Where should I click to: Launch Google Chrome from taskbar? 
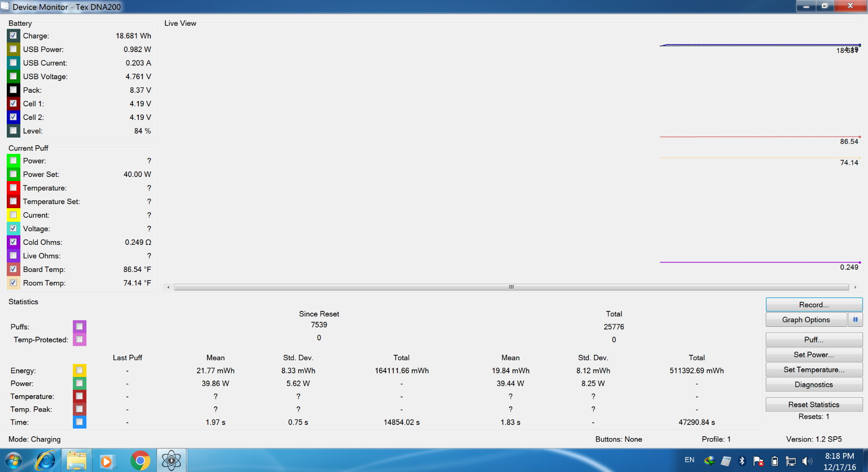click(140, 461)
